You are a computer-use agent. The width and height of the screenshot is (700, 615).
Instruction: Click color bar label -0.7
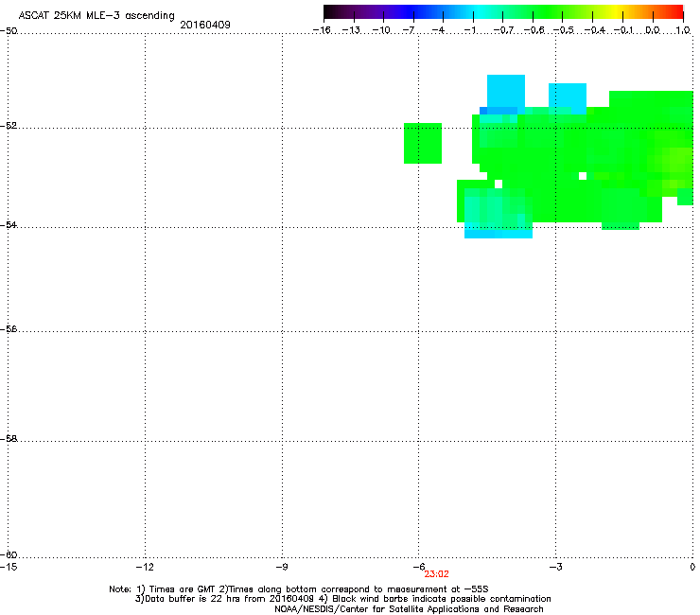[503, 30]
